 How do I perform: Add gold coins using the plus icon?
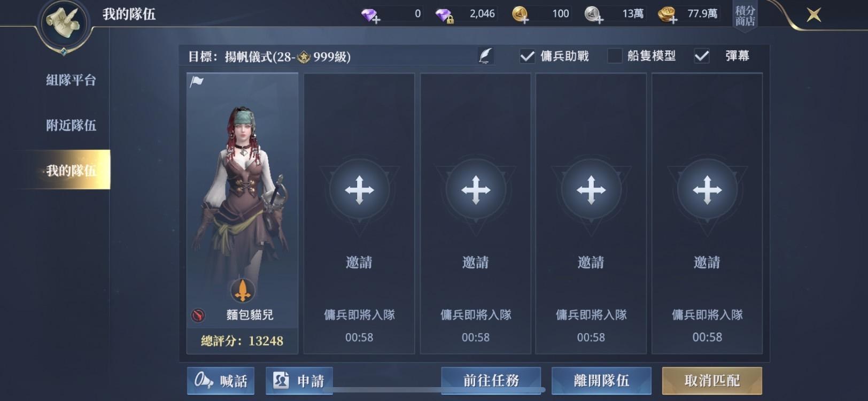(x=521, y=14)
